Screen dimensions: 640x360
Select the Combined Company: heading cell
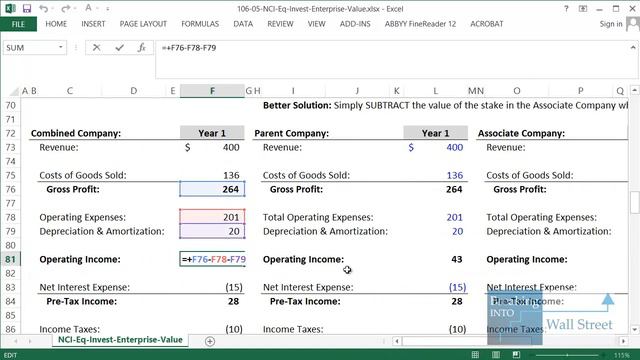(76, 133)
